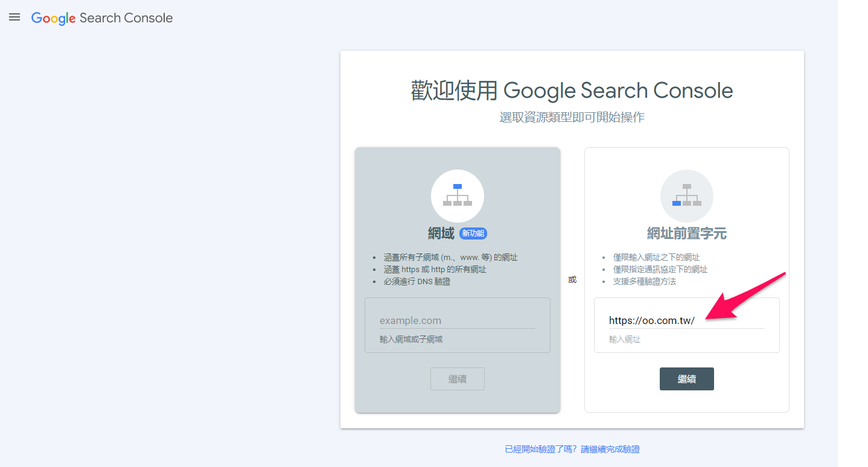Click the URL field containing https://oo.com.tw/

coord(687,320)
